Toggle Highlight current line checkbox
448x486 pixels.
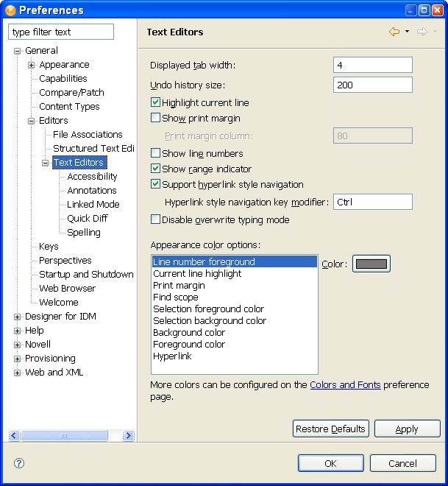click(x=155, y=103)
